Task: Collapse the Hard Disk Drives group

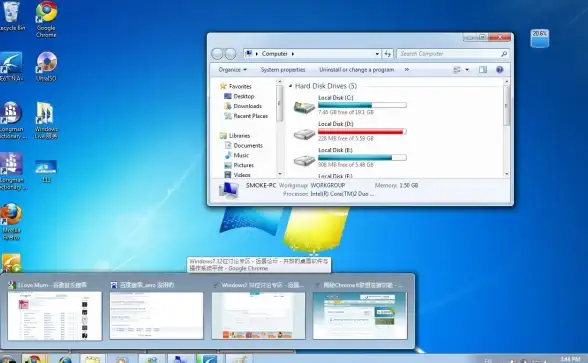Action: pyautogui.click(x=290, y=86)
